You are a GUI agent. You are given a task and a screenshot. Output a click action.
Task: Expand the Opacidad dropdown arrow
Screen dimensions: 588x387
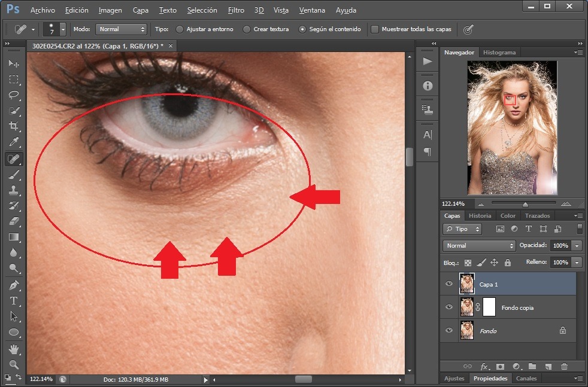(577, 246)
